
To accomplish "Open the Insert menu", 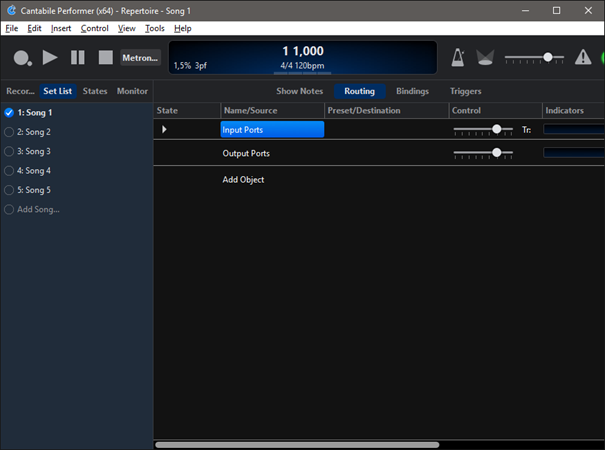I will (x=61, y=29).
